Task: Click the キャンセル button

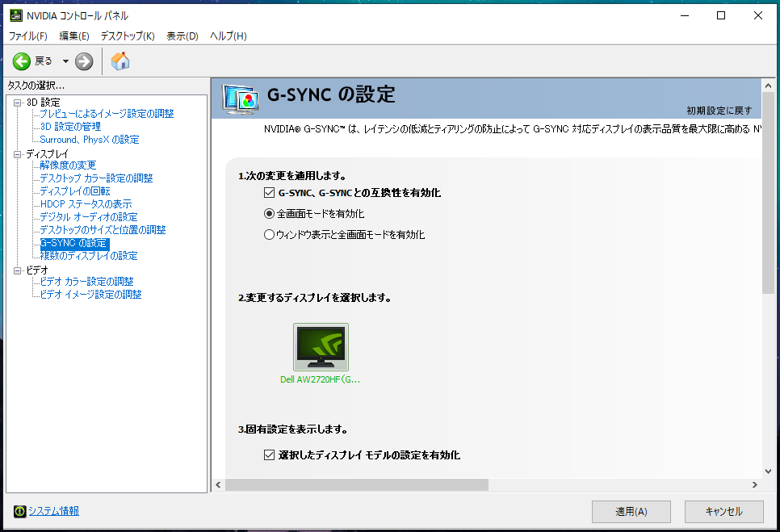Action: coord(723,512)
